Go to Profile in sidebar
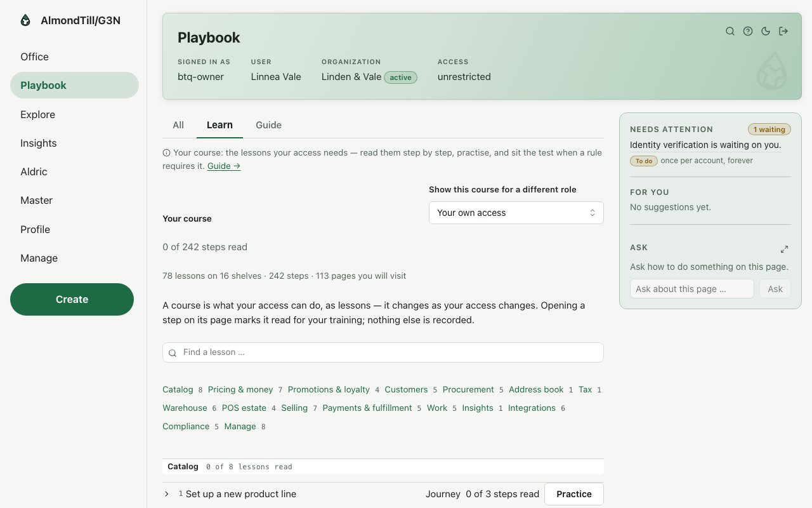This screenshot has width=812, height=508. [x=74, y=229]
